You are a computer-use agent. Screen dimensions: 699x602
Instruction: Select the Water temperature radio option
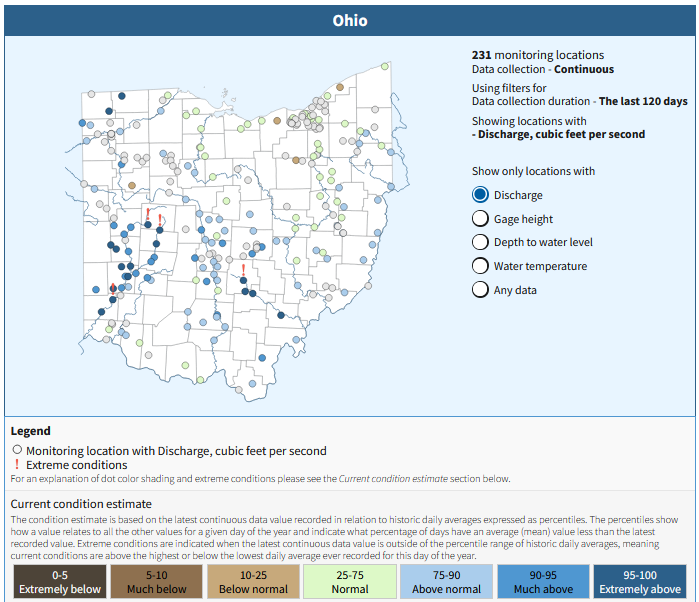480,266
